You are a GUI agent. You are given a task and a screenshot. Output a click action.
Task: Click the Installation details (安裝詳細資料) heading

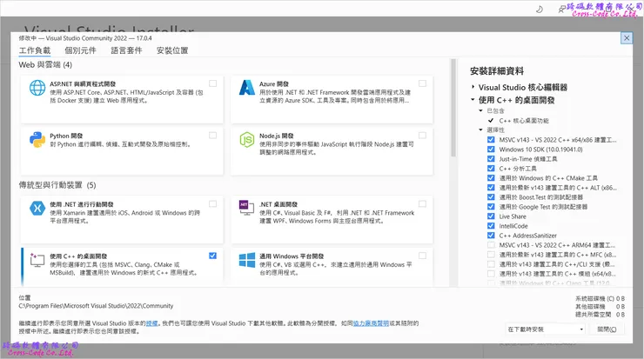pos(497,71)
